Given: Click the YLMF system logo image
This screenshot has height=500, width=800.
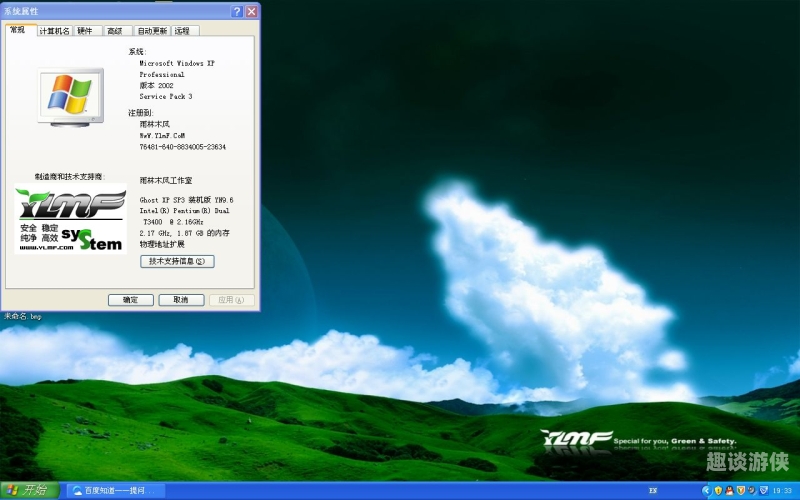Looking at the screenshot, I should pos(70,219).
